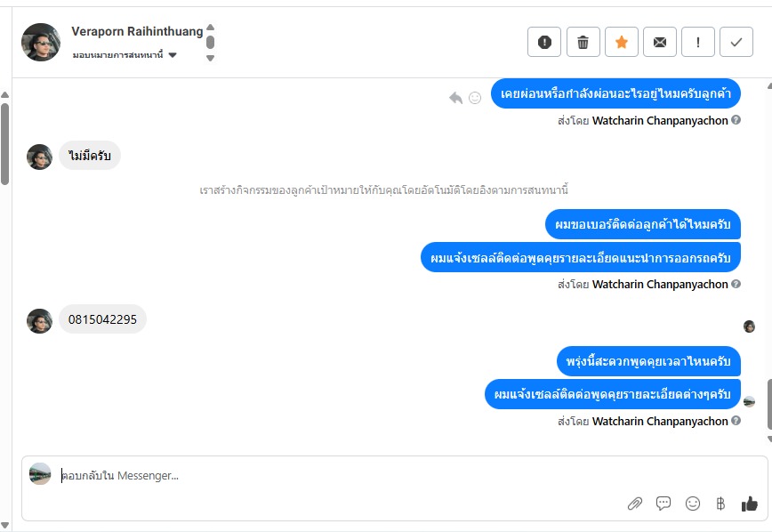
Task: Send a thumbs-up like
Action: click(x=750, y=504)
